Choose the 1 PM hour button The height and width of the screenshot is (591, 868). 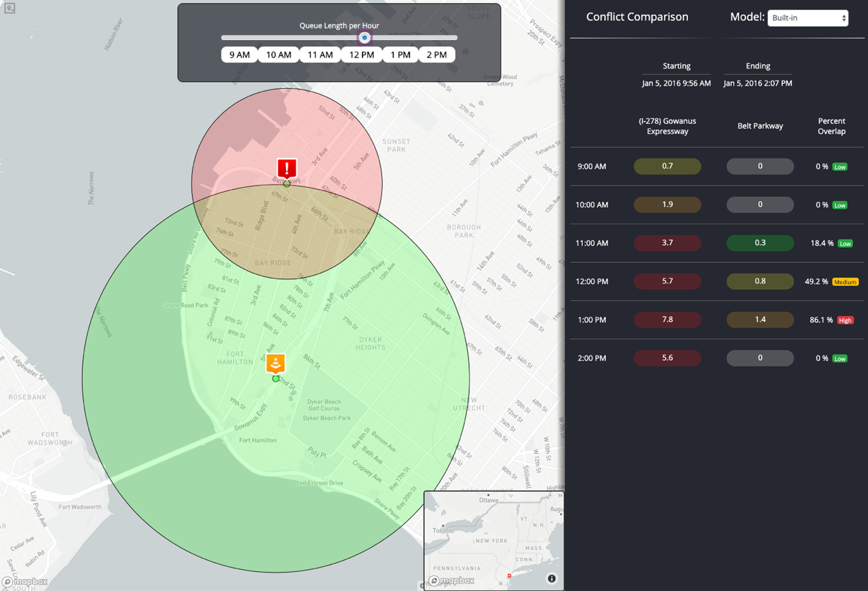(400, 55)
